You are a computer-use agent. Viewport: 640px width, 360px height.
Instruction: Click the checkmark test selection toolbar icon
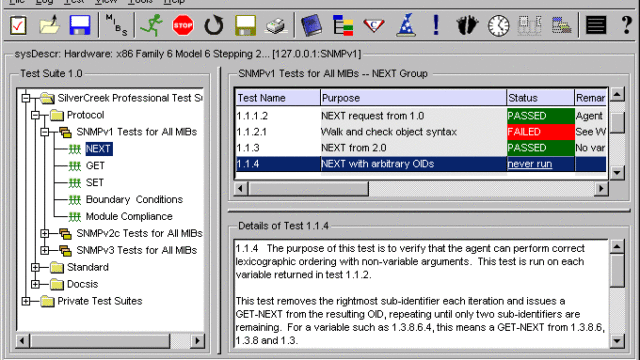pyautogui.click(x=18, y=25)
